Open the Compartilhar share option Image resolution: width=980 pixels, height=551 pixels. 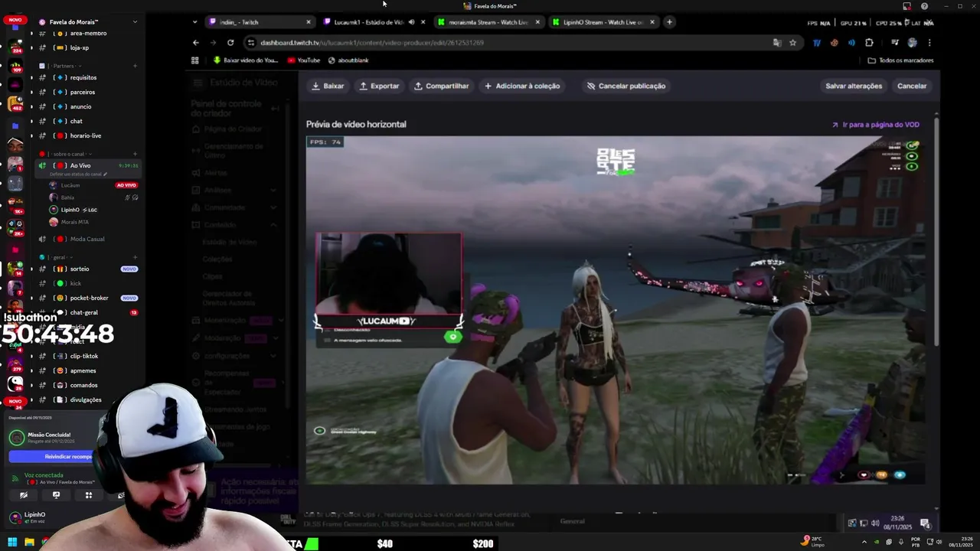point(441,86)
